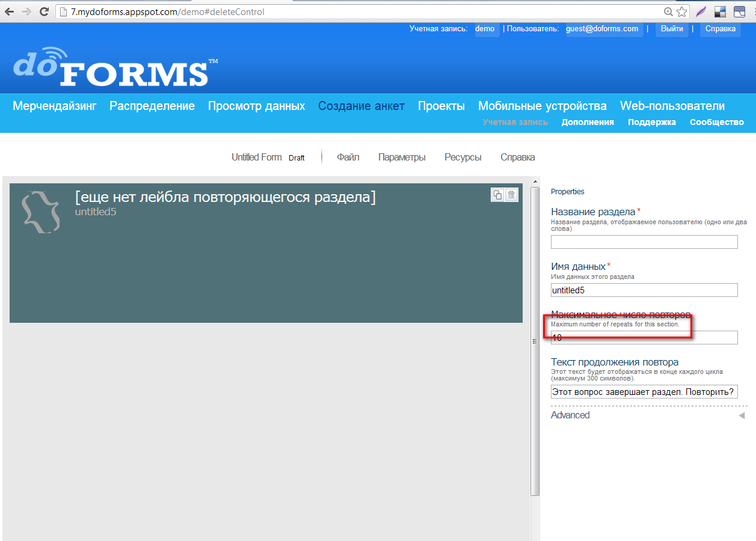This screenshot has height=541, width=756.
Task: Click the Имя данных field with untitled5
Action: [644, 290]
